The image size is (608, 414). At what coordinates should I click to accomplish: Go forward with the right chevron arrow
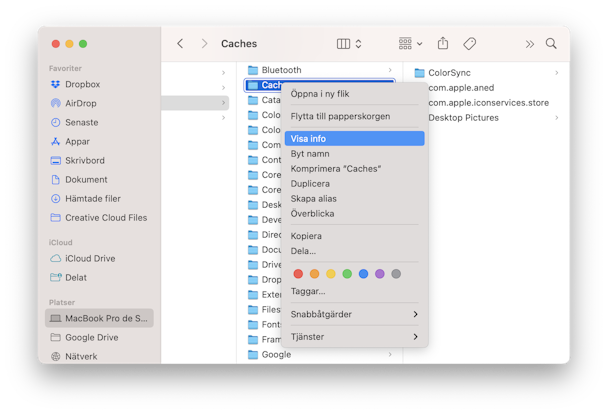[x=204, y=44]
